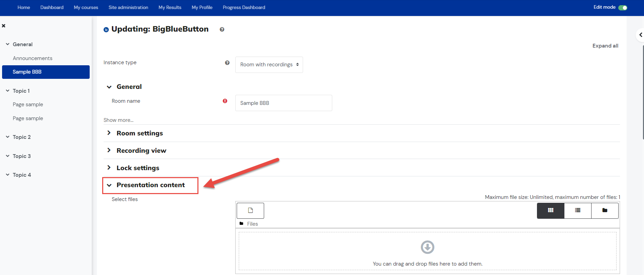Screen dimensions: 644x275
Task: Collapse Topic 3 chevron in sidebar
Action: point(8,156)
